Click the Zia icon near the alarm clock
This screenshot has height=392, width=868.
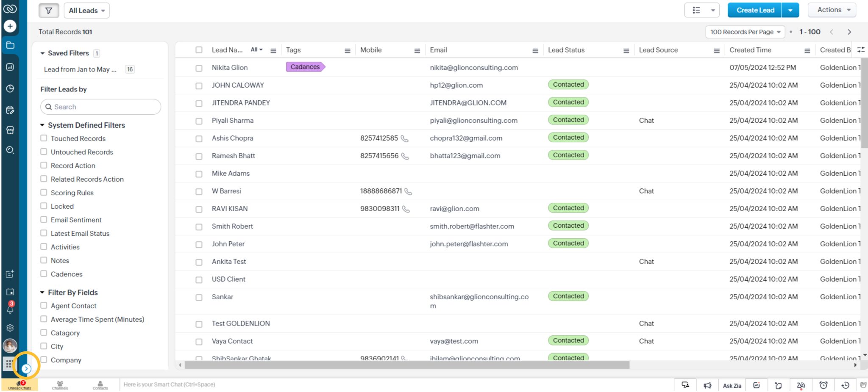(x=801, y=386)
